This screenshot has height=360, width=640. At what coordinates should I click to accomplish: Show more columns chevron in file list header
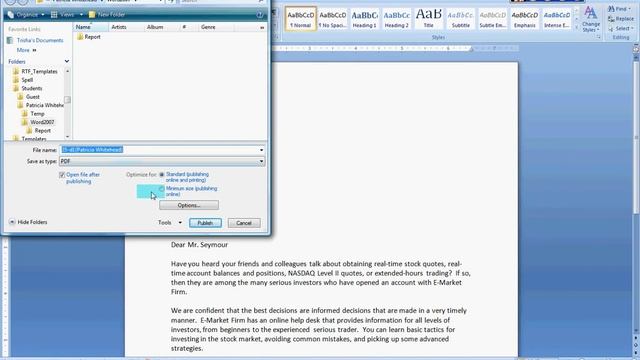(262, 27)
